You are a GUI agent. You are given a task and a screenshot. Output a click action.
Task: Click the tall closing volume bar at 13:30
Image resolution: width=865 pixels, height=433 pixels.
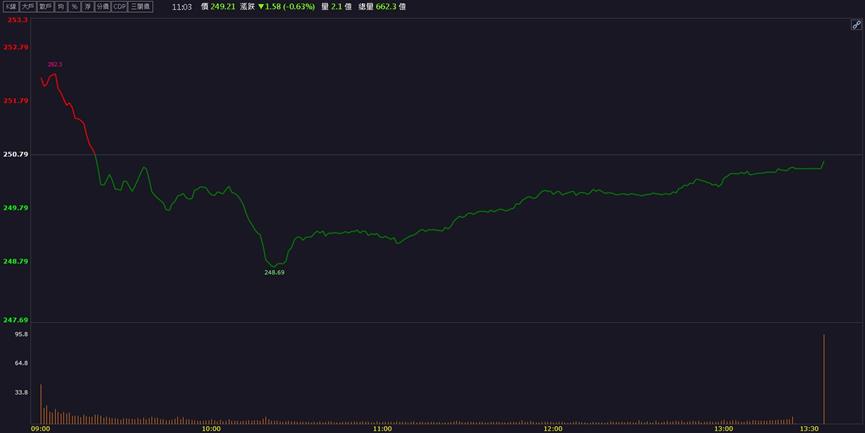click(824, 379)
